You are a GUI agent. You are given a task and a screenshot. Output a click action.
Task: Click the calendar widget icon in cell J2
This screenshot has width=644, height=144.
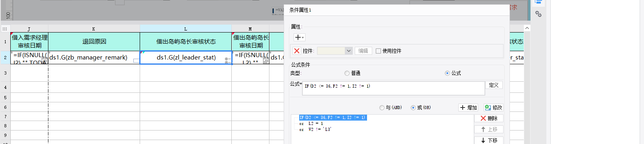coord(45,61)
